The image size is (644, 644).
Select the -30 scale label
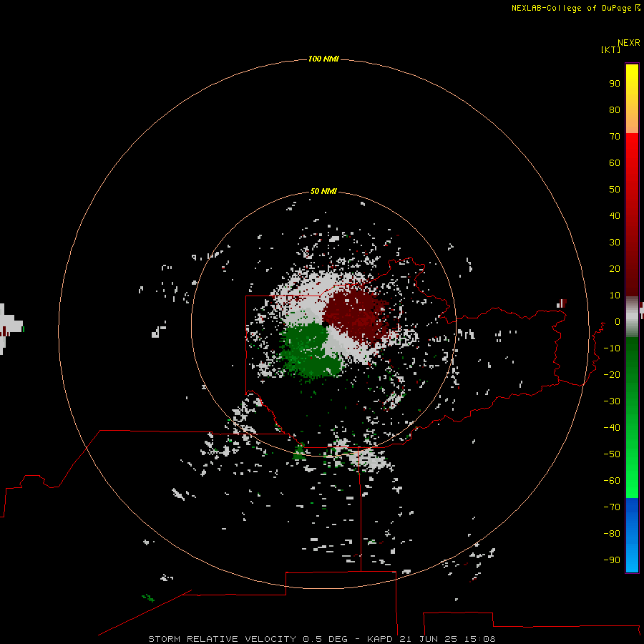[x=612, y=401]
